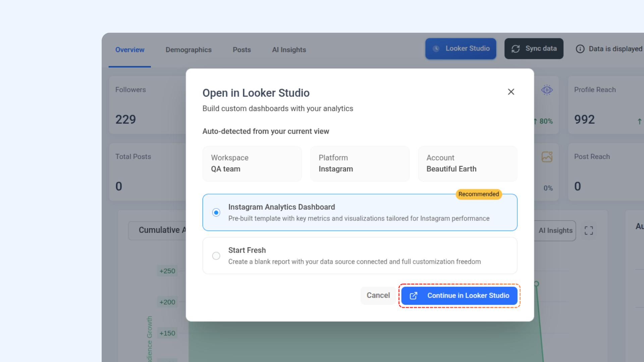Click the clock icon on Looker Studio button
This screenshot has height=362, width=644.
(x=436, y=49)
